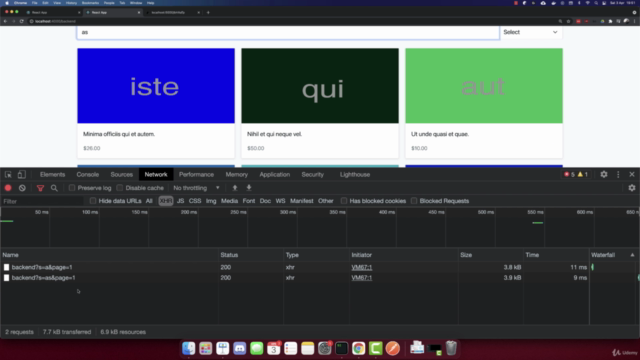The image size is (640, 360).
Task: Toggle the CSS request type filter
Action: pos(195,201)
